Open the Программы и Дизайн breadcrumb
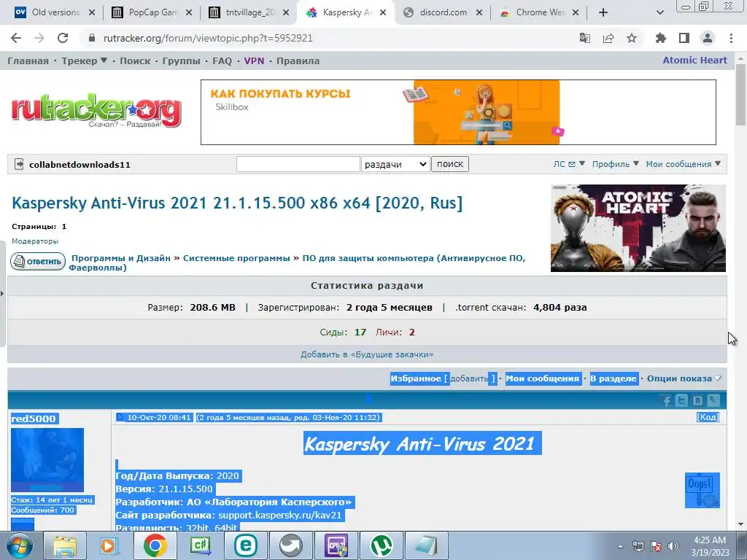The height and width of the screenshot is (560, 747). click(121, 258)
